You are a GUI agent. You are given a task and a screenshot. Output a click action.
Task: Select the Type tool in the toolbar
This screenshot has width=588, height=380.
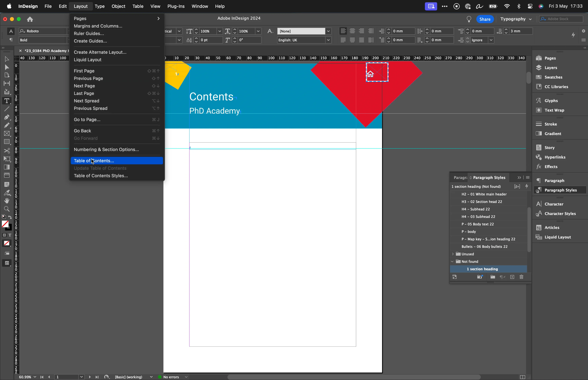(x=7, y=100)
